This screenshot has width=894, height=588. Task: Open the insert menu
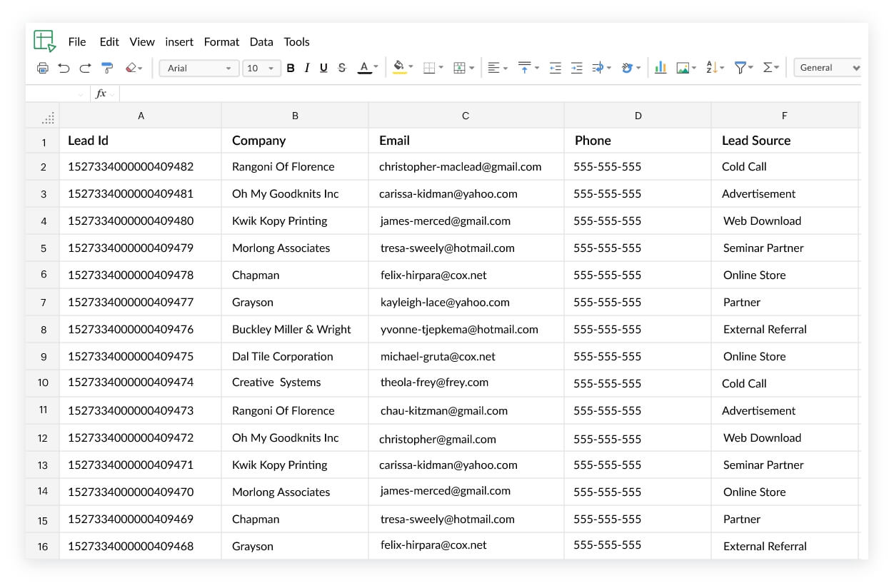coord(179,41)
